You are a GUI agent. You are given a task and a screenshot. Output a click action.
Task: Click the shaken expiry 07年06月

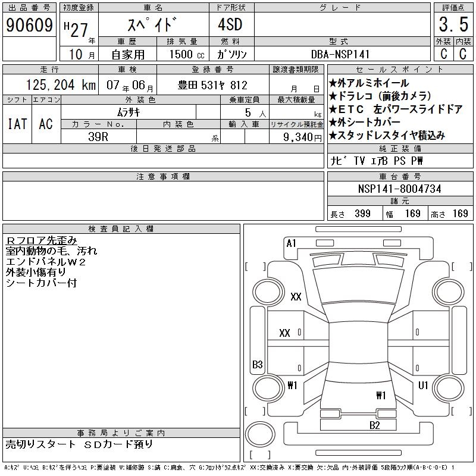coord(130,85)
